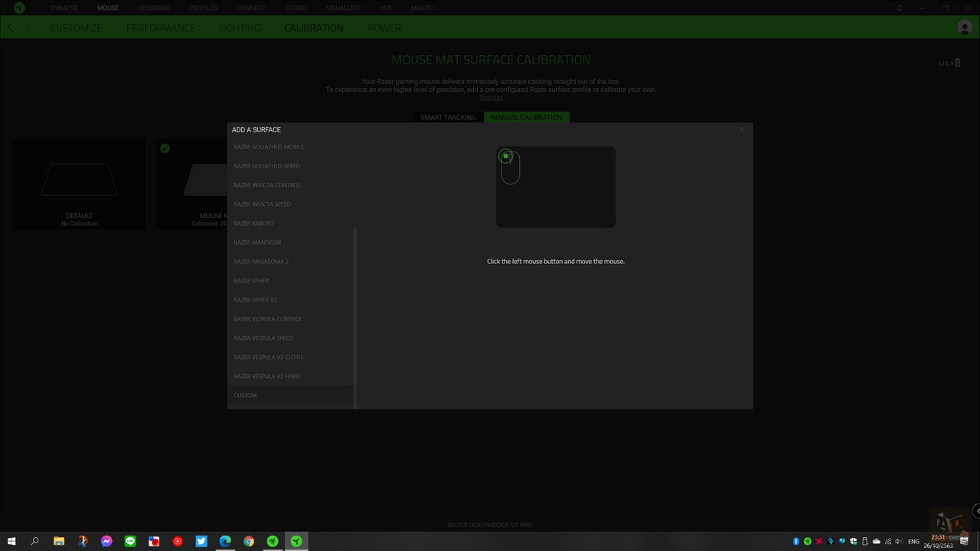Switch to Microsoft Edge in the taskbar
The width and height of the screenshot is (980, 551).
(225, 541)
